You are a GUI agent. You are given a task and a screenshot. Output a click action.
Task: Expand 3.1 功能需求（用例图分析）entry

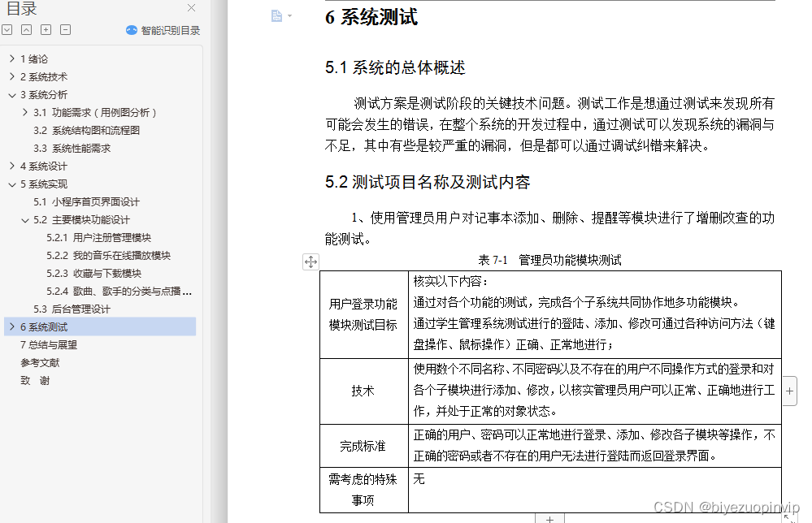[25, 112]
